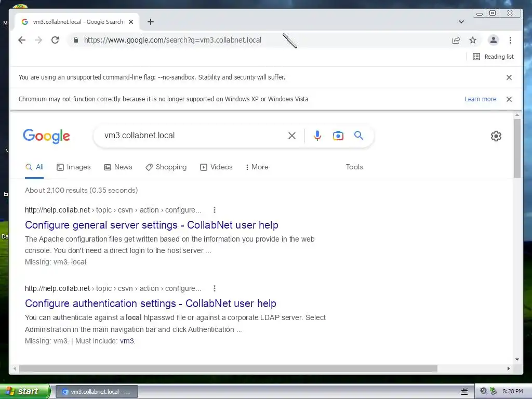Viewport: 532px width, 399px height.
Task: Click the system tray clock 8:28 PM
Action: point(513,392)
